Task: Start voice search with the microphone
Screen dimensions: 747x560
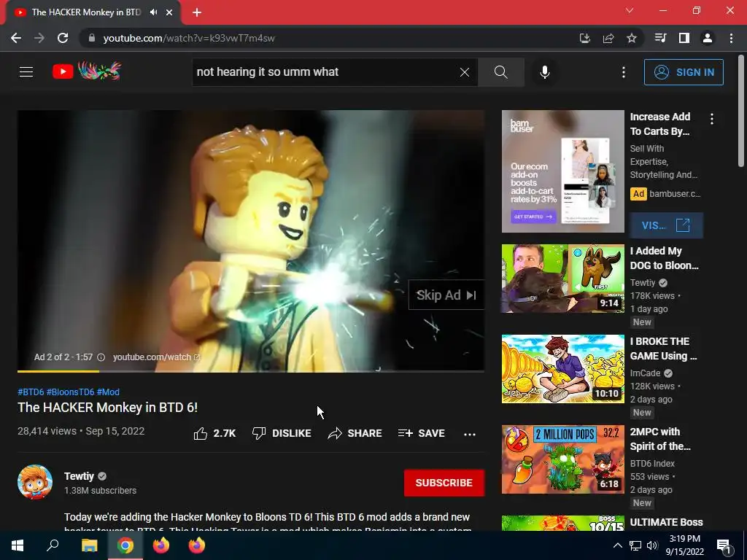Action: point(544,72)
